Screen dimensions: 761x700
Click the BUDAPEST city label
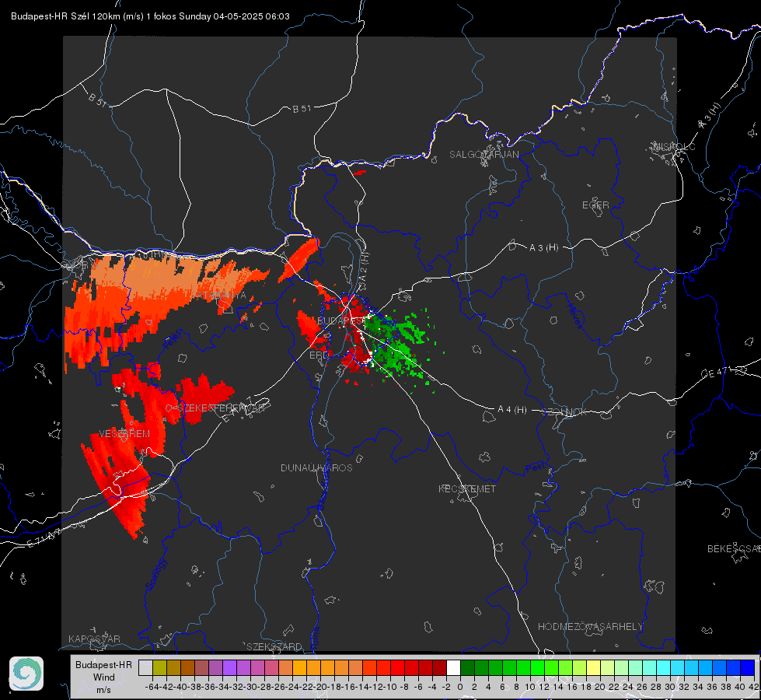coord(342,320)
